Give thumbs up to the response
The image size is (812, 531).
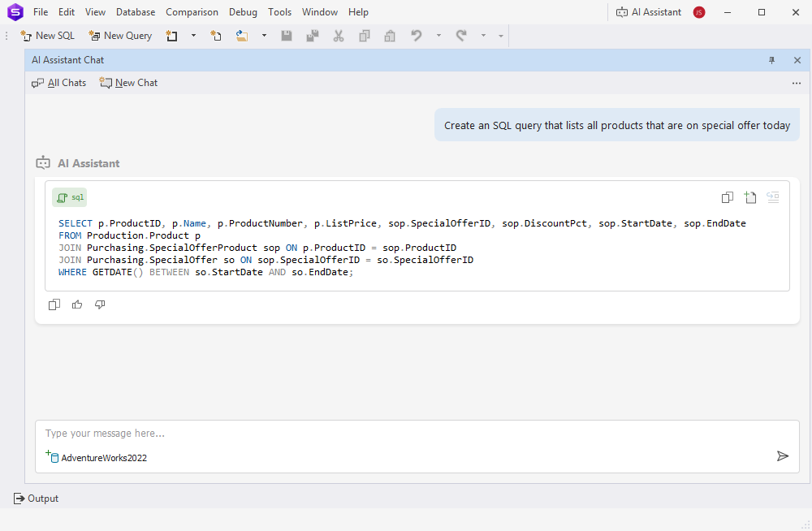pos(77,304)
